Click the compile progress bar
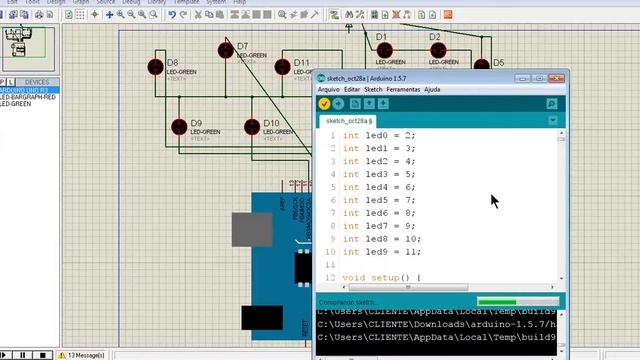This screenshot has width=640, height=360. coord(518,302)
